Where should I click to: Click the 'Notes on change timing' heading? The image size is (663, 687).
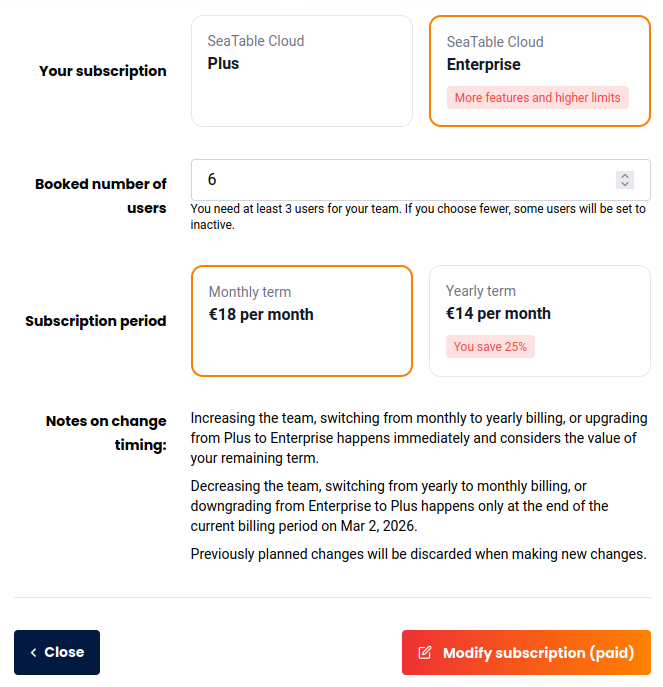107,433
